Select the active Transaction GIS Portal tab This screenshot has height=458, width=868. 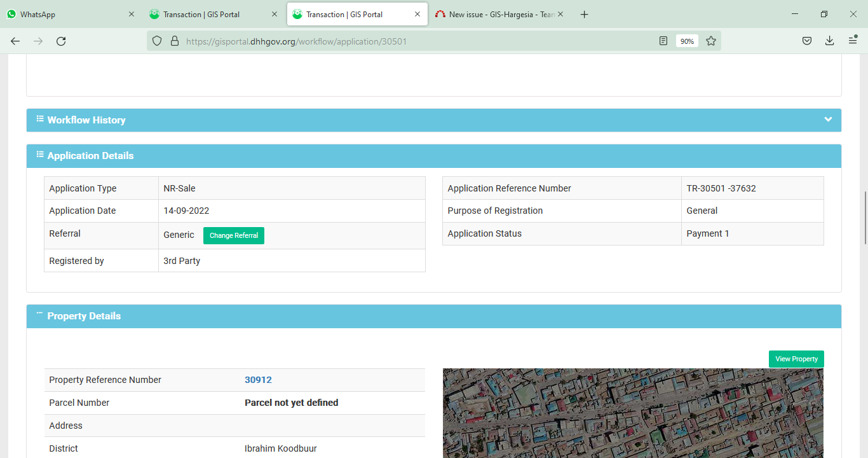pos(356,14)
